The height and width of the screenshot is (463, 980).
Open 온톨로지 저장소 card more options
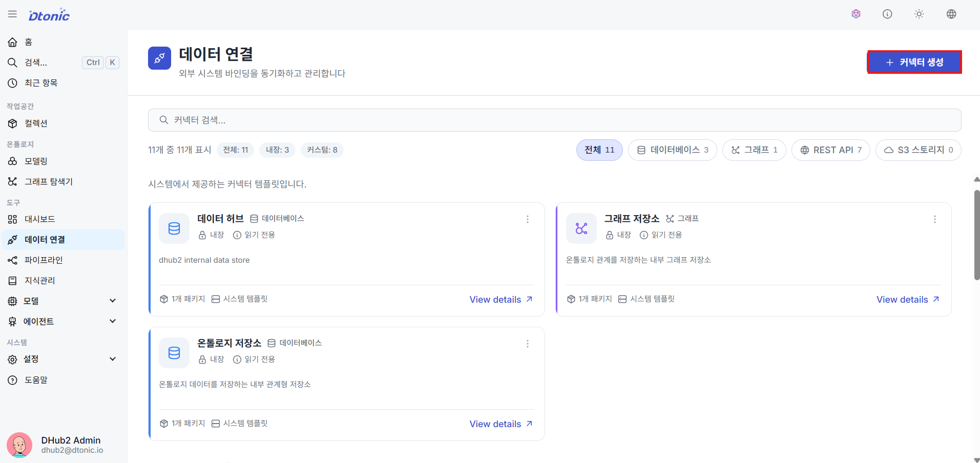528,344
